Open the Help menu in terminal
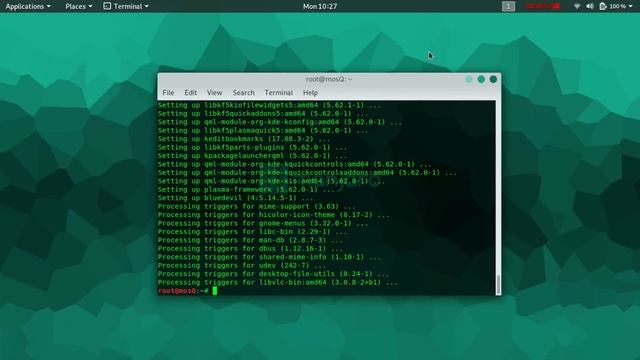The image size is (640, 360). pos(310,93)
